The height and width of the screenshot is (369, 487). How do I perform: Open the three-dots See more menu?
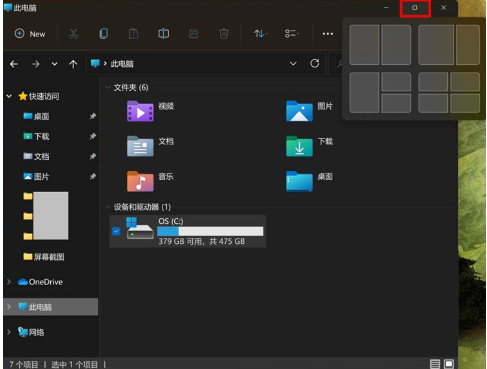(x=328, y=34)
